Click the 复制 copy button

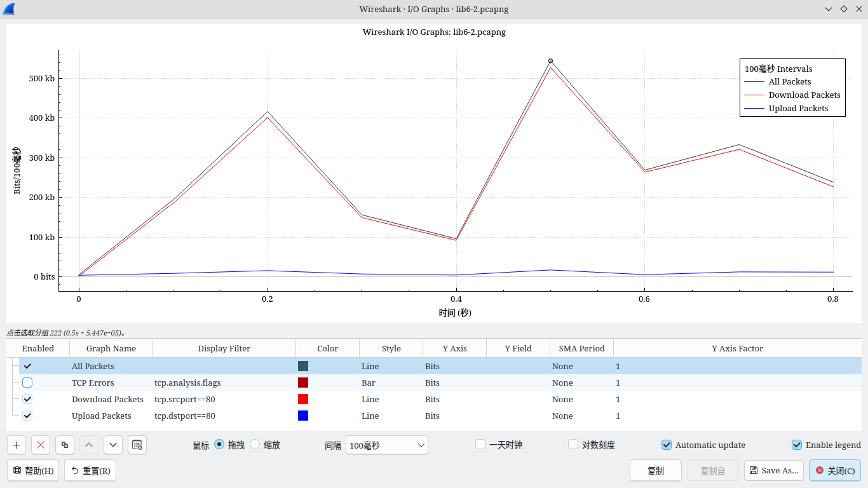point(655,471)
